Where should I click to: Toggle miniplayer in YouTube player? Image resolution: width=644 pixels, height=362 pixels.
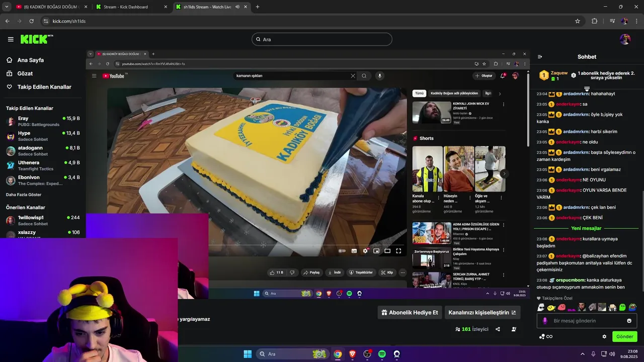tap(376, 251)
